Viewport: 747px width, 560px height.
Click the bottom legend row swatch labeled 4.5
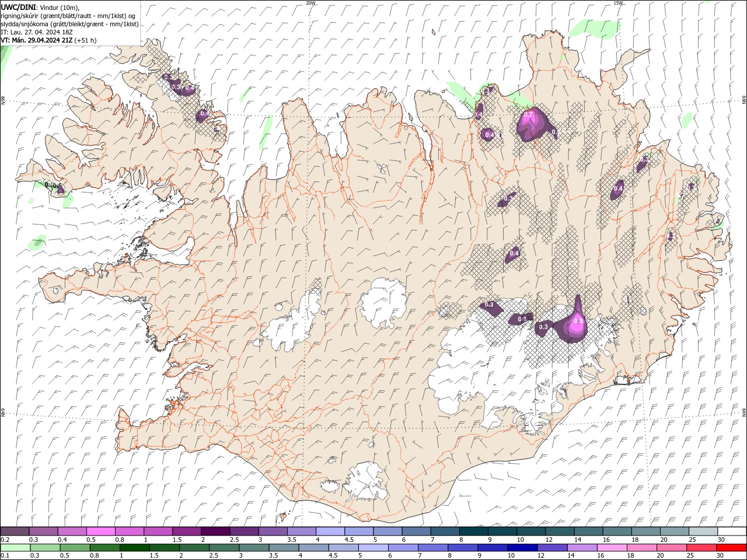(343, 548)
